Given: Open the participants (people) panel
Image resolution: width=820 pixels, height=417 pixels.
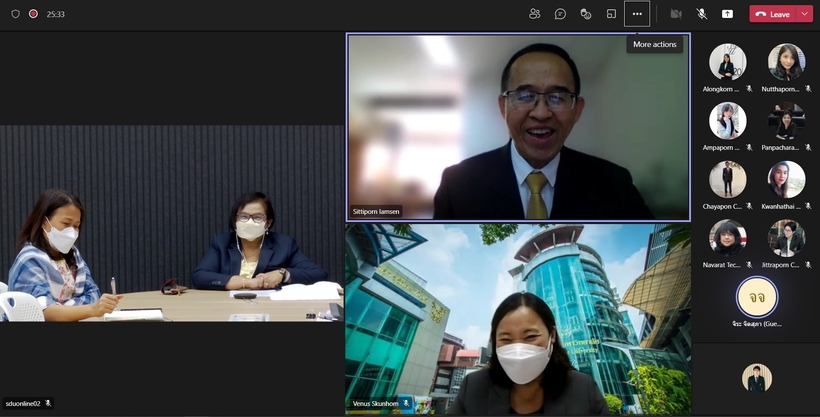Looking at the screenshot, I should click(535, 14).
